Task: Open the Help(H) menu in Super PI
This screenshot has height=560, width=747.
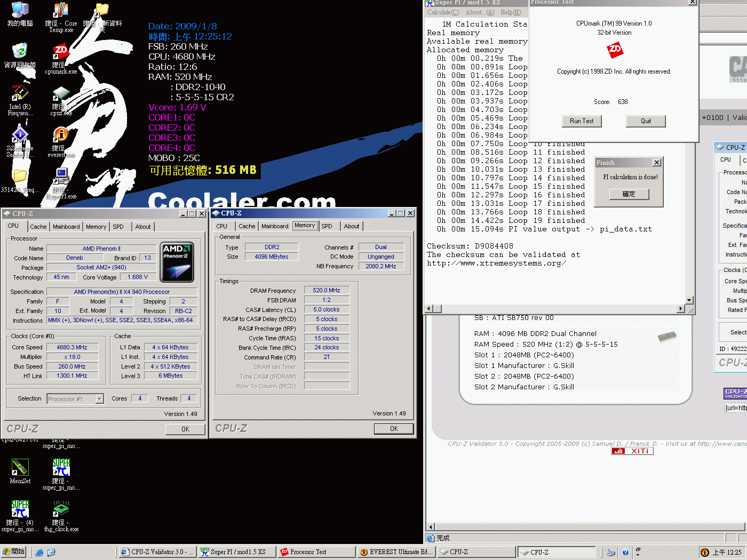Action: click(511, 12)
